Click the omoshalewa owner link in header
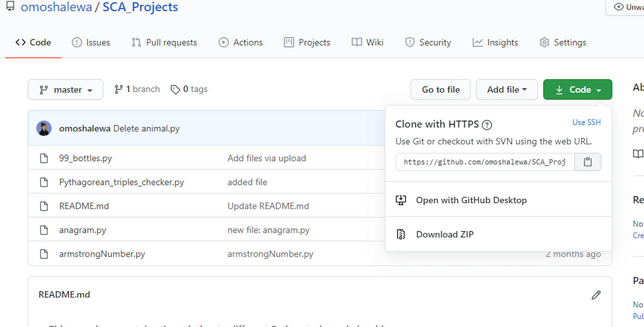Image resolution: width=644 pixels, height=327 pixels. point(57,7)
